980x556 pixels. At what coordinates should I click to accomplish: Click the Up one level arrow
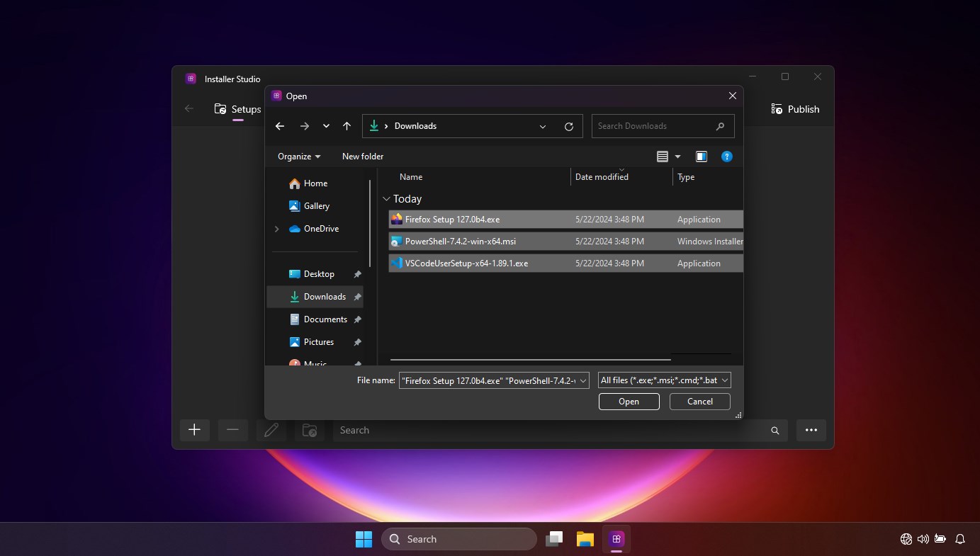[347, 126]
